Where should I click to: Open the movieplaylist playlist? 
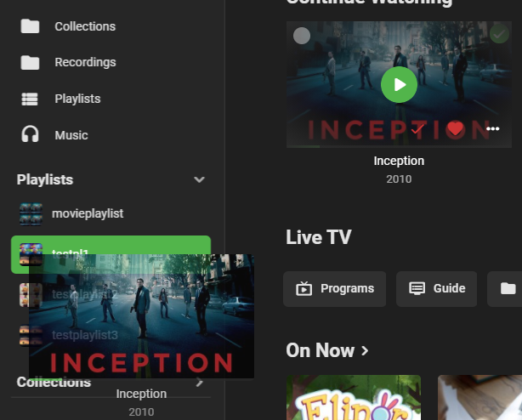[111, 213]
